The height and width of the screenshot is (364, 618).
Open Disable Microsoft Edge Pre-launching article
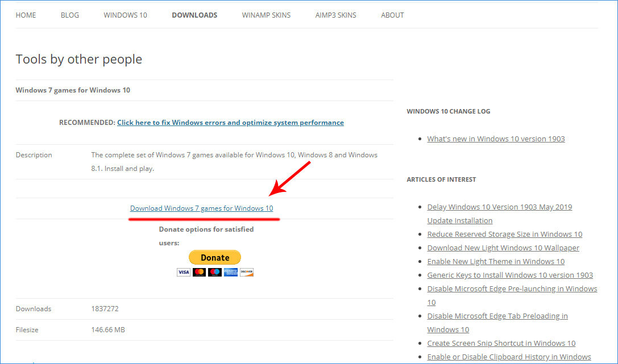[x=512, y=295]
